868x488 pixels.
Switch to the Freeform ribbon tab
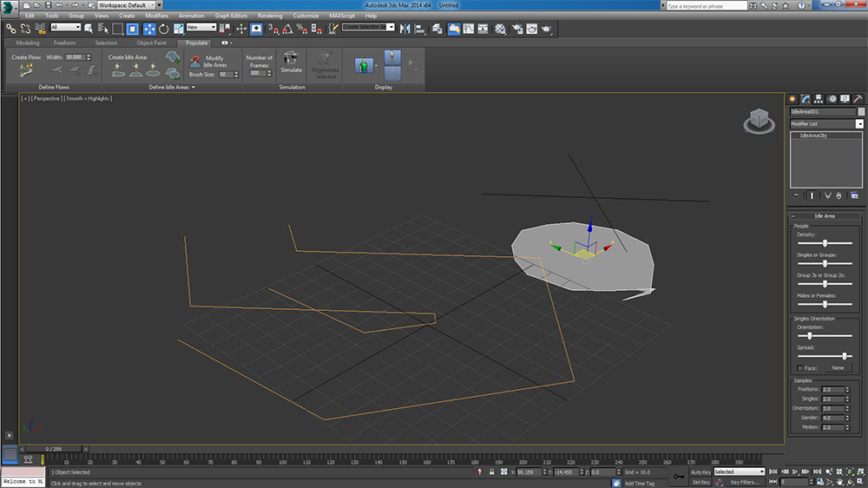[64, 43]
